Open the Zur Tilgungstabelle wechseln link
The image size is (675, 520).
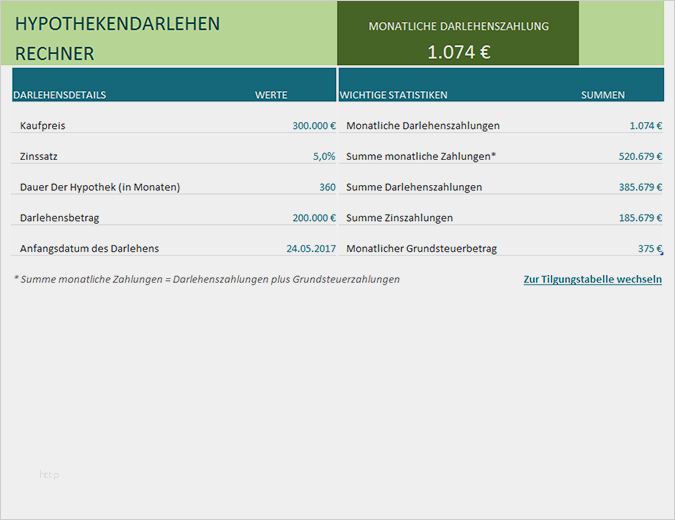pos(592,279)
